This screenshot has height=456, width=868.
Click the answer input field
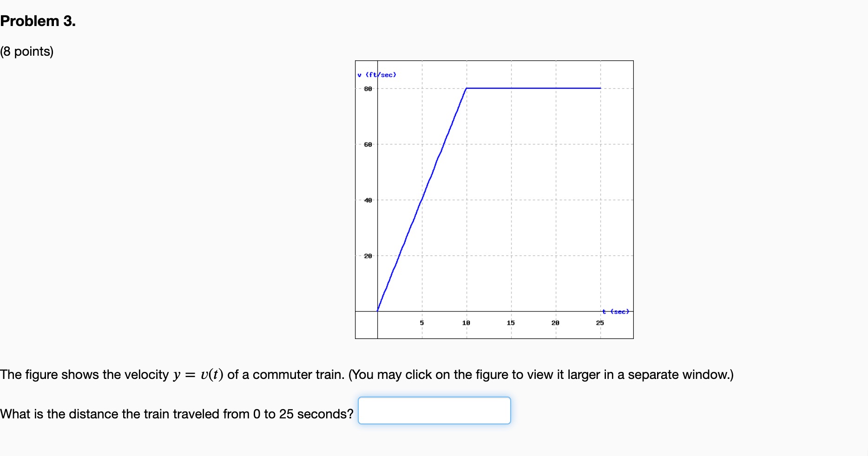click(x=434, y=410)
